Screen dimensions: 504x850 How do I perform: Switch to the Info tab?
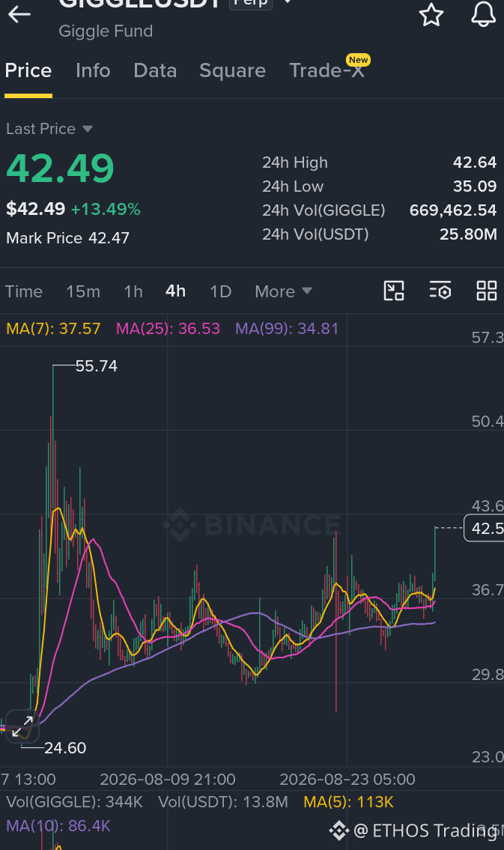[93, 71]
